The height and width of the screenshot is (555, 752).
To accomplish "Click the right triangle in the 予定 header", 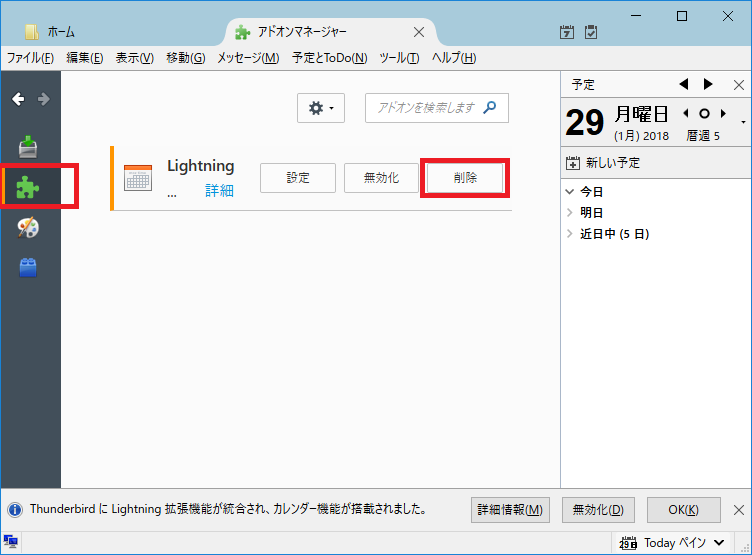I will [708, 84].
